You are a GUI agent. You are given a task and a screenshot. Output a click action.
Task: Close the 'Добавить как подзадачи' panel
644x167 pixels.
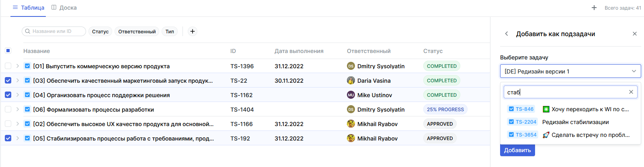click(x=635, y=34)
